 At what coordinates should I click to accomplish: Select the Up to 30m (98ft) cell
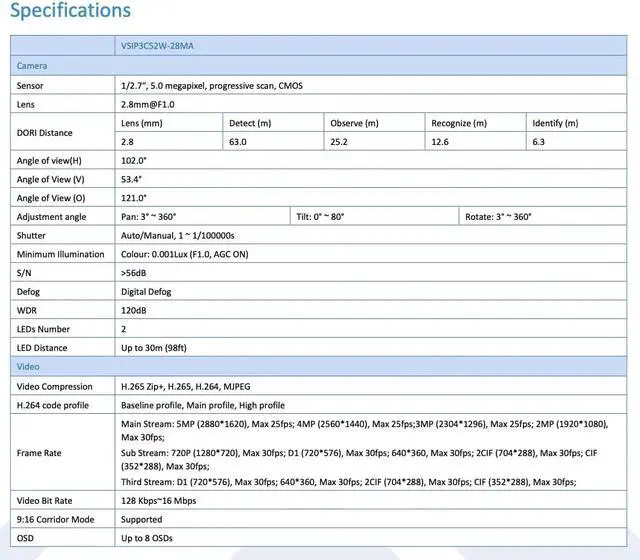[x=159, y=347]
